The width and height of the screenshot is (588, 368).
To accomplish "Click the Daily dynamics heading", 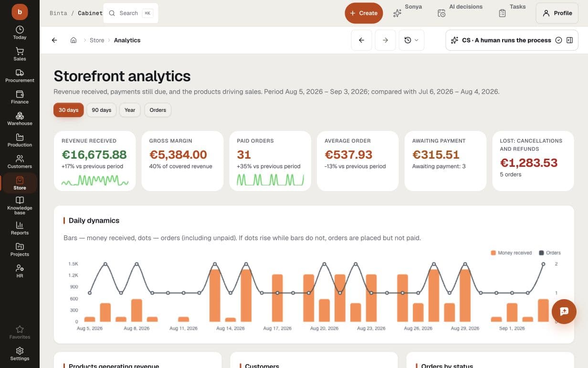I will coord(94,220).
